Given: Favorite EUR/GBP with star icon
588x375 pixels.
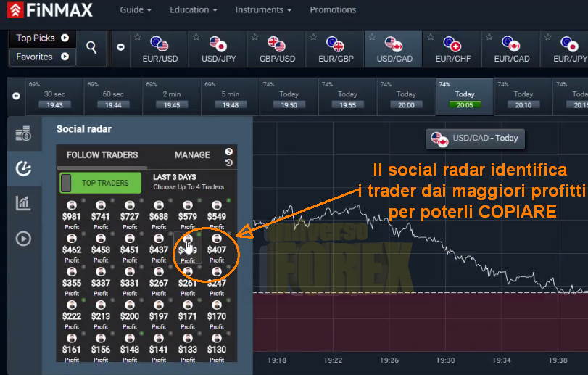Looking at the screenshot, I should 313,37.
